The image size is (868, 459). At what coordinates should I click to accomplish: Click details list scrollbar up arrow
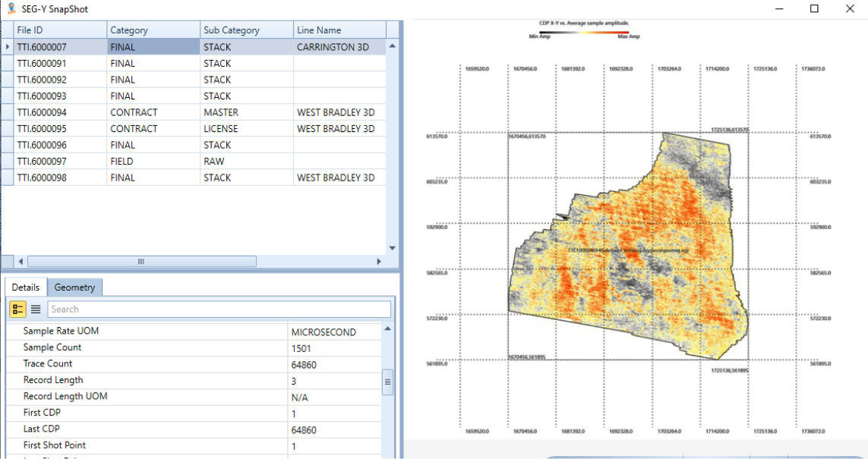[x=388, y=329]
